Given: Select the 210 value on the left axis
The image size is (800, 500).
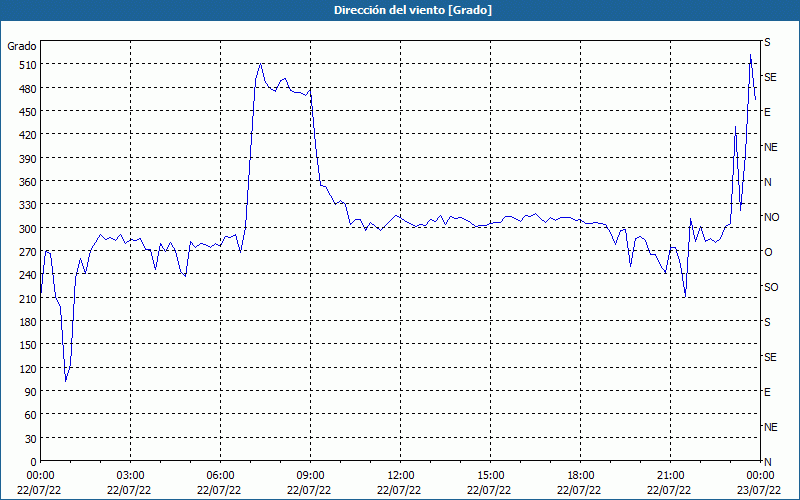Looking at the screenshot, I should tap(27, 299).
